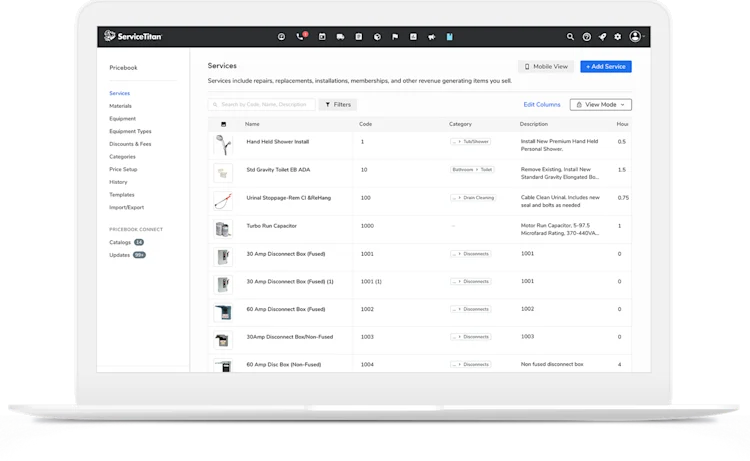This screenshot has height=461, width=750.
Task: Open the Filters button
Action: coord(338,104)
